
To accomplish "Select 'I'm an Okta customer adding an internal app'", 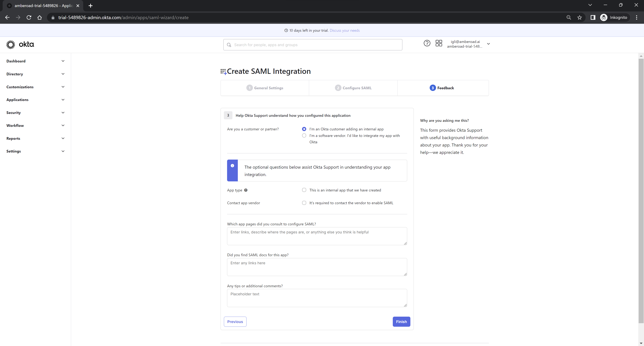I will (x=304, y=129).
